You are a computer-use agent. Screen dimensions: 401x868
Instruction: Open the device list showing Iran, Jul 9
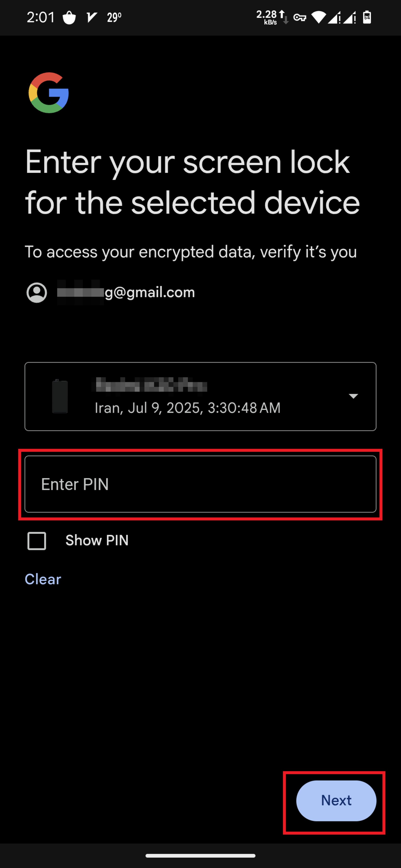click(200, 396)
